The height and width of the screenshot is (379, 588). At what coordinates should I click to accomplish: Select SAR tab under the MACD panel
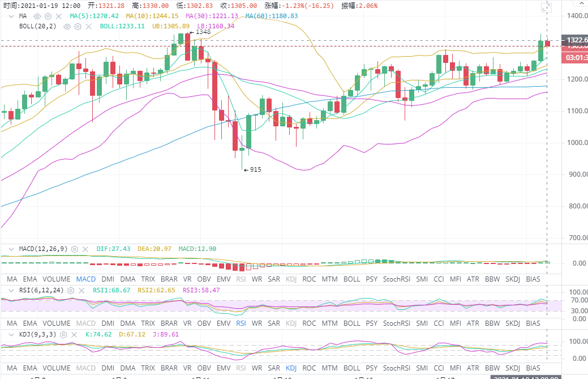click(274, 279)
